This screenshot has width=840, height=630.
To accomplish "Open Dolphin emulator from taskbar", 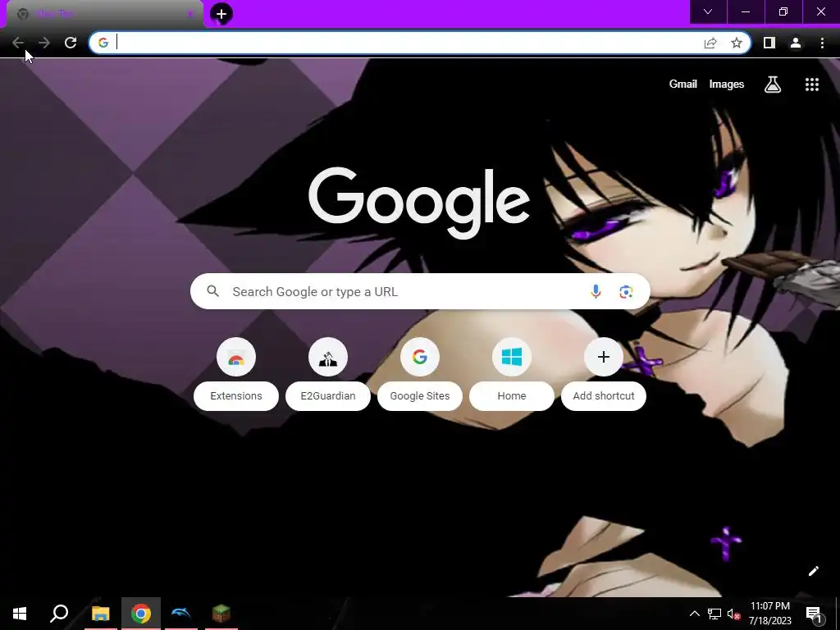I will coord(181,614).
